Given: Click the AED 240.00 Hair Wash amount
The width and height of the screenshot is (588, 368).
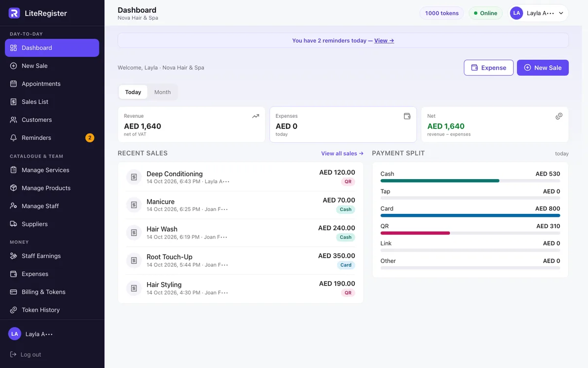Looking at the screenshot, I should coord(337,228).
